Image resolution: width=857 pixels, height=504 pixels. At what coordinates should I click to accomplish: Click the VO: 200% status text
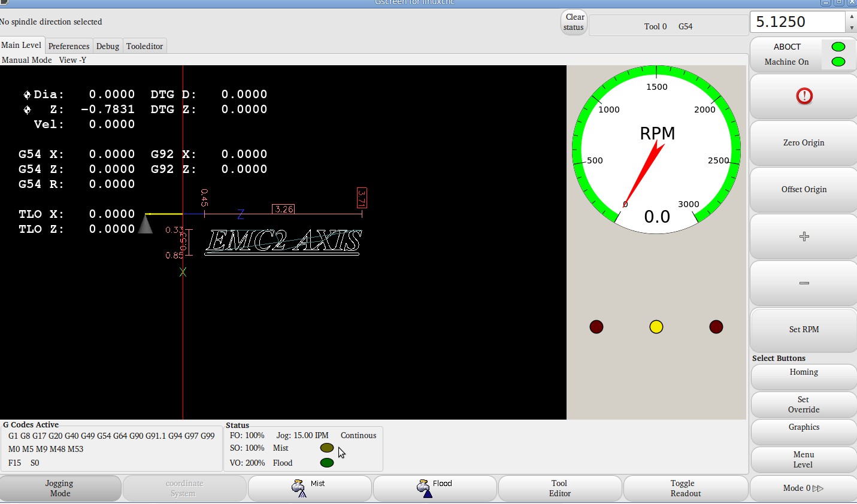[x=247, y=463]
